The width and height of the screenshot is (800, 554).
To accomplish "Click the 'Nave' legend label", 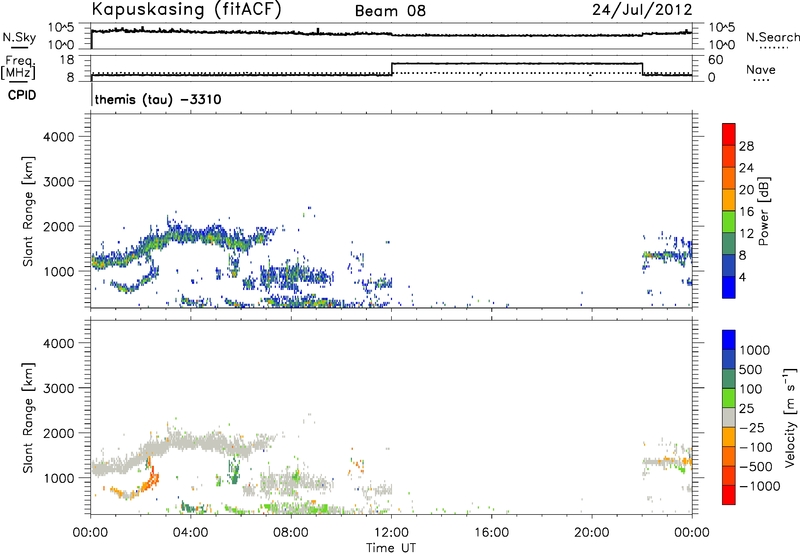I will coord(761,69).
